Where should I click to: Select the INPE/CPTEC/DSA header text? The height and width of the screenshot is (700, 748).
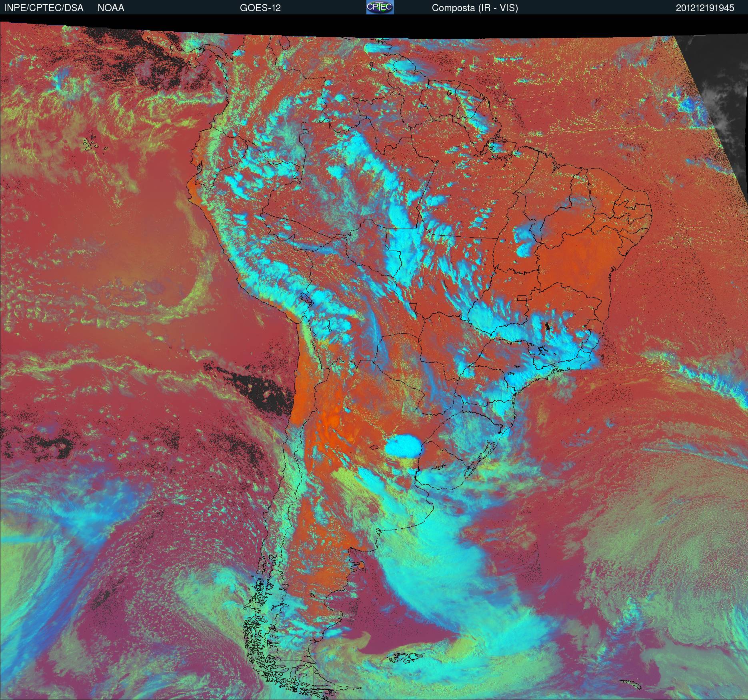tap(44, 8)
